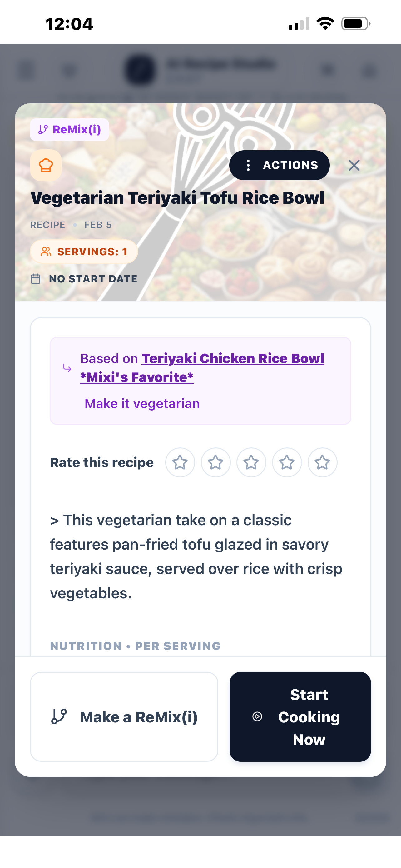Change the Servings: 1 setting

click(84, 251)
